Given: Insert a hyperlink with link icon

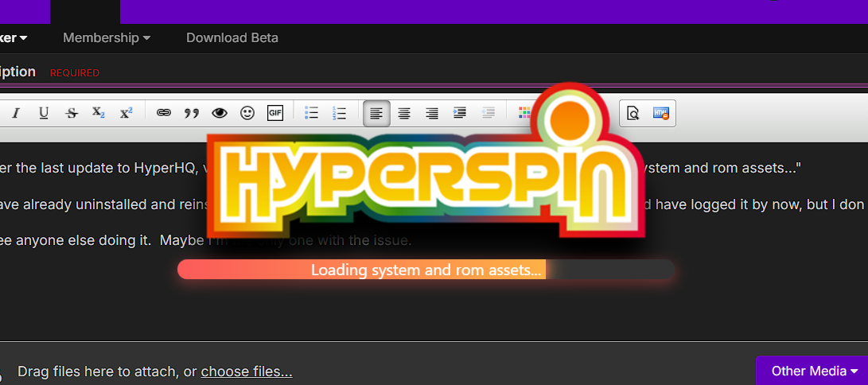Looking at the screenshot, I should 163,113.
